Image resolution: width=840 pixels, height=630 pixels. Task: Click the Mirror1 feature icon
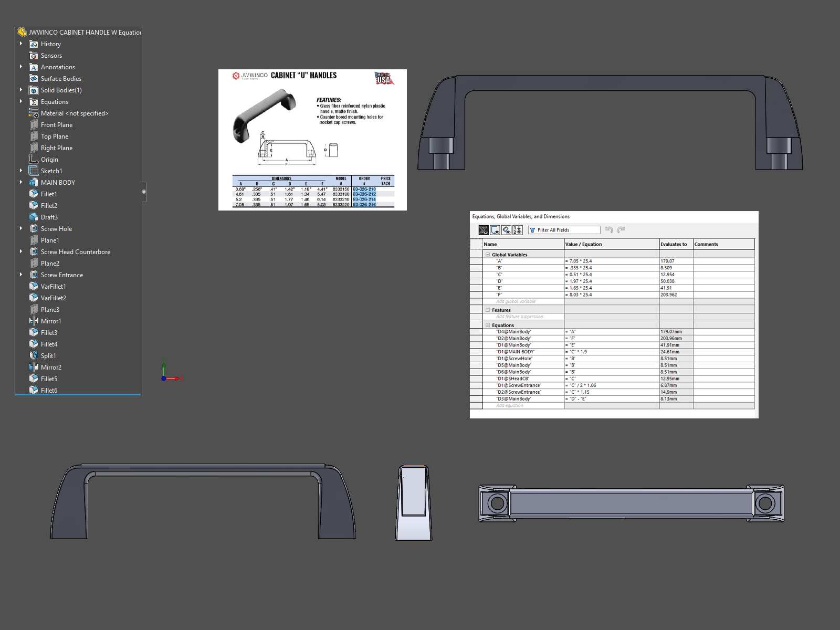click(34, 321)
